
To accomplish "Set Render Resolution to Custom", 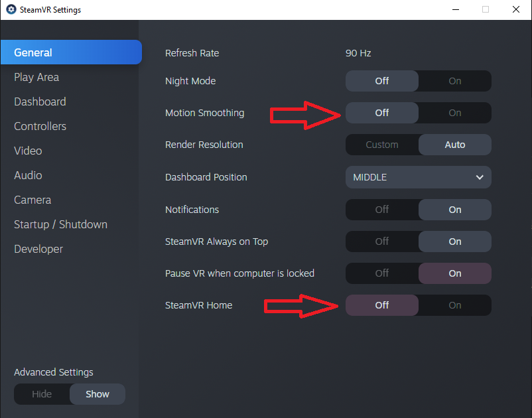I will tap(382, 145).
